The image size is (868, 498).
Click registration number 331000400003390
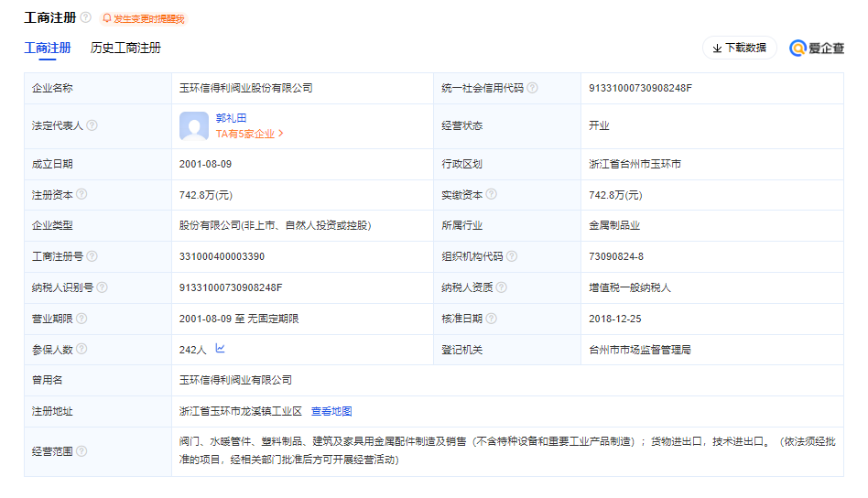tap(222, 256)
